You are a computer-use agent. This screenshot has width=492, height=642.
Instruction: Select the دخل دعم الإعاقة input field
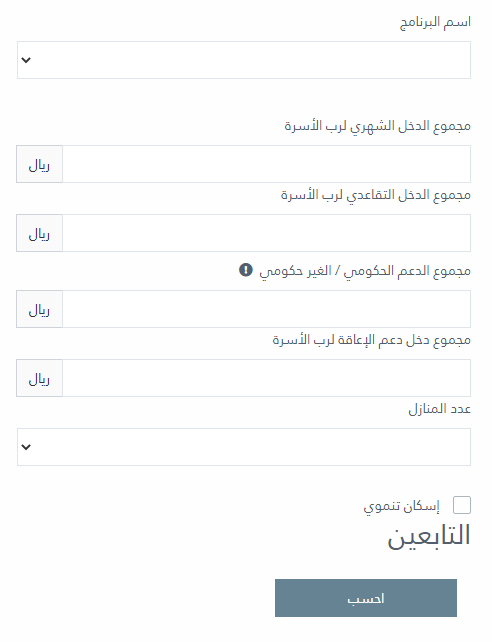(x=266, y=378)
